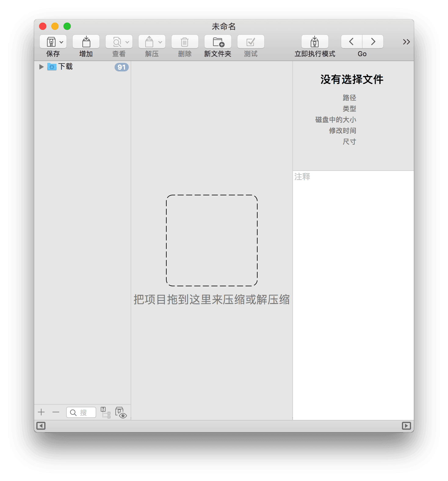
Task: Go back with the left arrow button
Action: click(351, 42)
